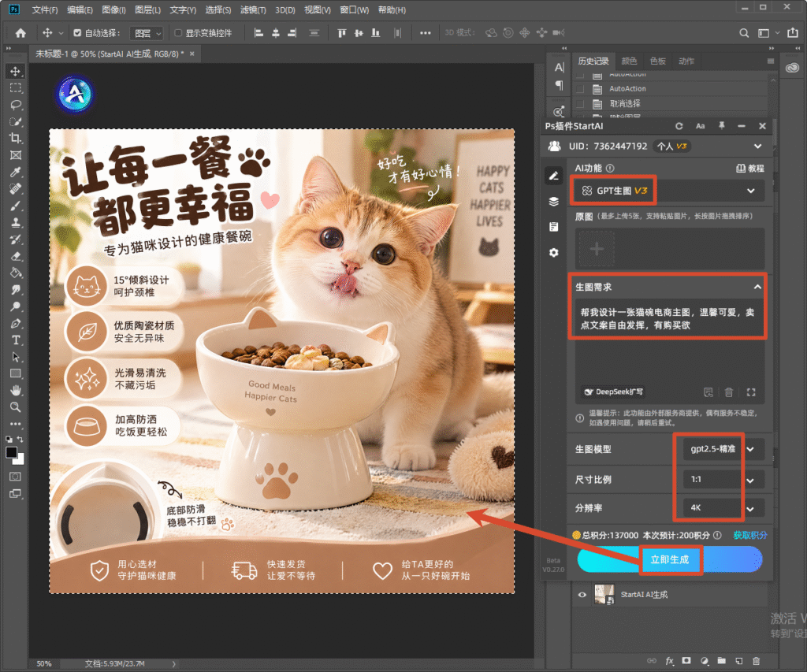The width and height of the screenshot is (807, 672).
Task: Expand the UID account chevron
Action: pyautogui.click(x=757, y=147)
